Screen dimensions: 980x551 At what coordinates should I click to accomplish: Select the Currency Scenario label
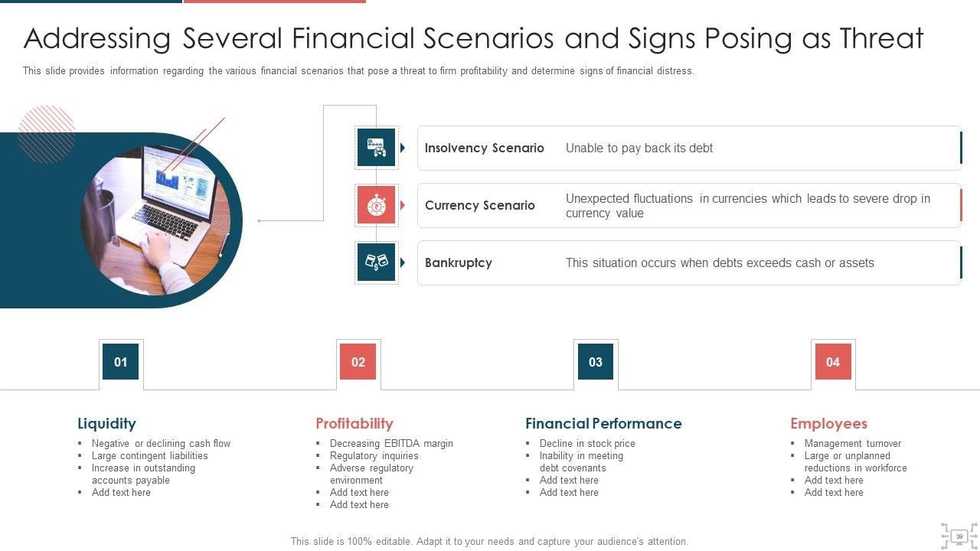479,205
